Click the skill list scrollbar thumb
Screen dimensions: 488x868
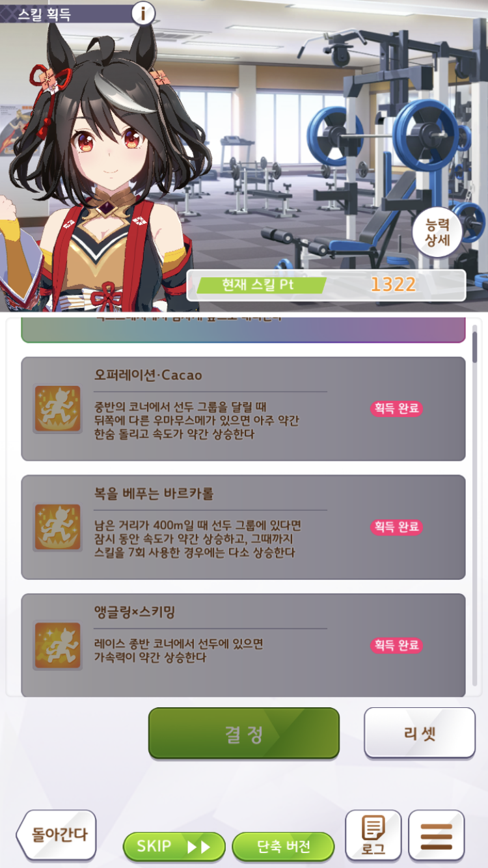[475, 346]
